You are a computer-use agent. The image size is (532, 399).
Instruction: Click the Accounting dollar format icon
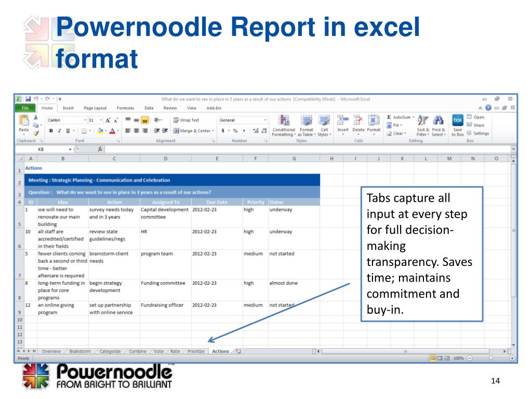pyautogui.click(x=223, y=130)
